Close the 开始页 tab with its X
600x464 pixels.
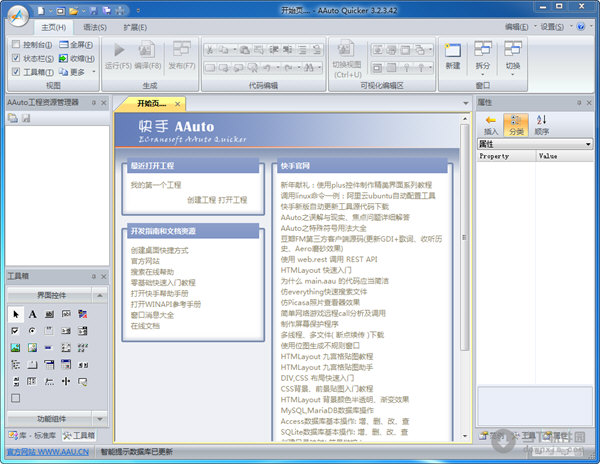(178, 104)
